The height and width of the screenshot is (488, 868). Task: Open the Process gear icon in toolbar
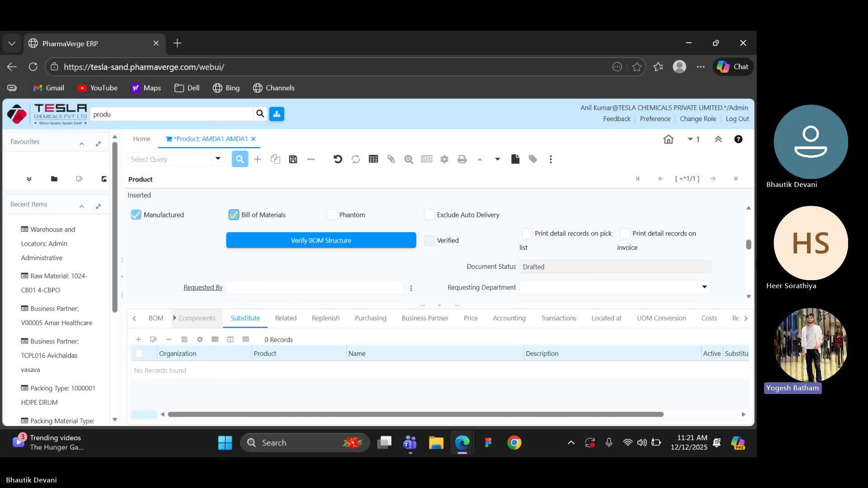tap(444, 159)
